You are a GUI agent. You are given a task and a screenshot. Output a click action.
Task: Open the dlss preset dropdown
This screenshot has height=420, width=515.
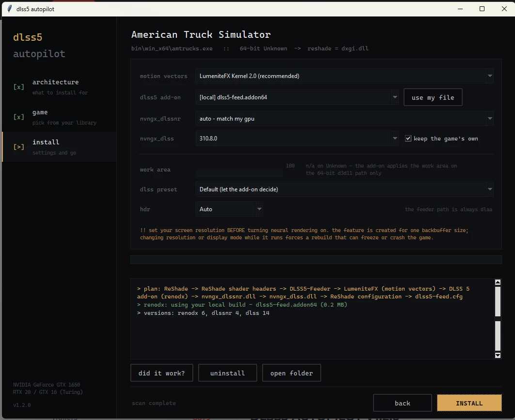point(344,189)
